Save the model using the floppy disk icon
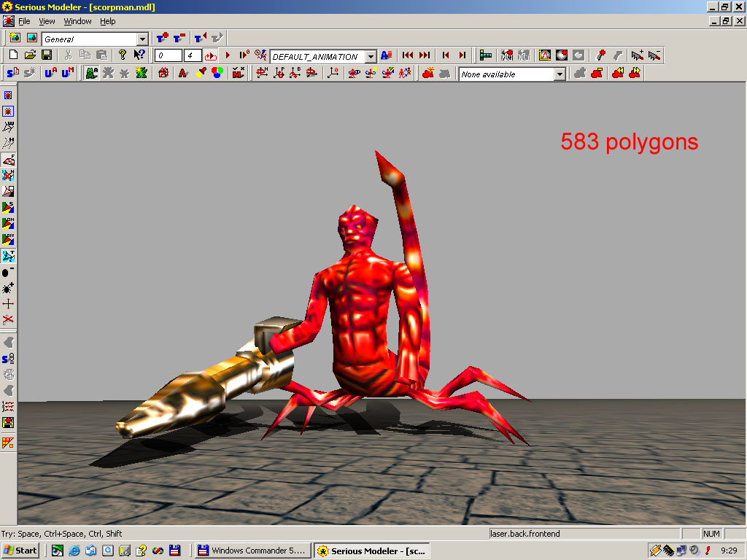 (x=47, y=55)
